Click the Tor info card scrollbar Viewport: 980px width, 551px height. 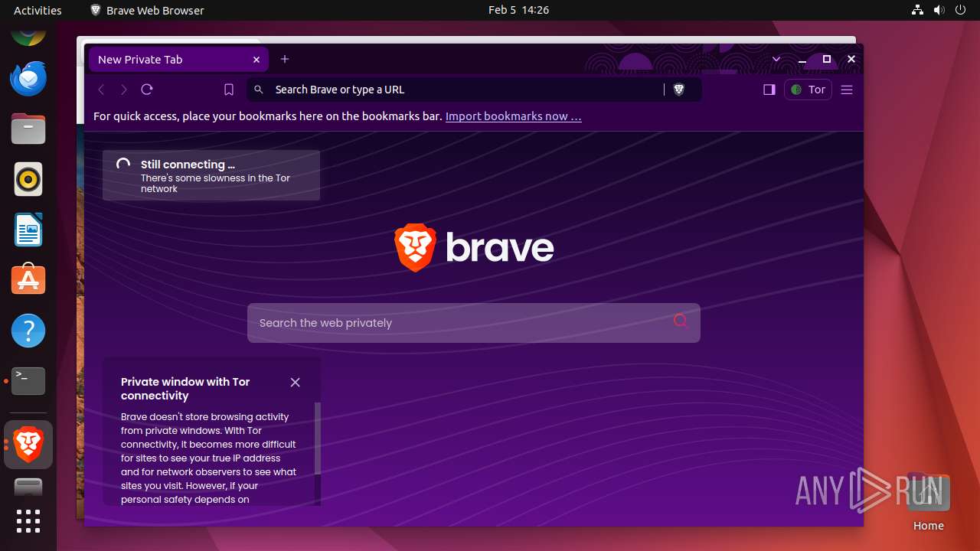tap(318, 439)
